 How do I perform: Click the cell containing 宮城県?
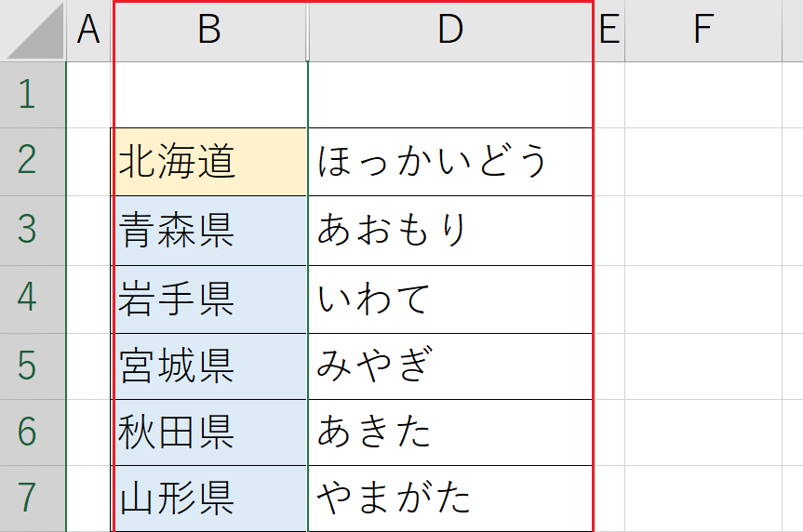209,366
